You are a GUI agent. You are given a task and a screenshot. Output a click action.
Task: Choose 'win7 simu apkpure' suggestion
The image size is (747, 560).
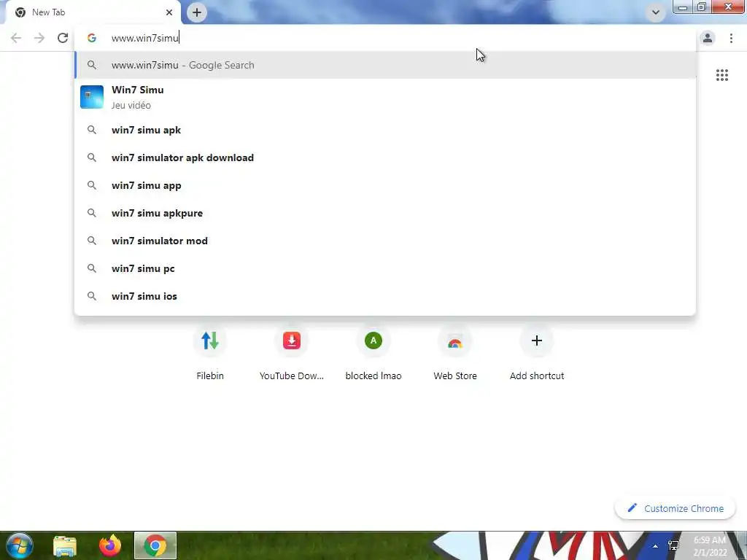(x=385, y=213)
